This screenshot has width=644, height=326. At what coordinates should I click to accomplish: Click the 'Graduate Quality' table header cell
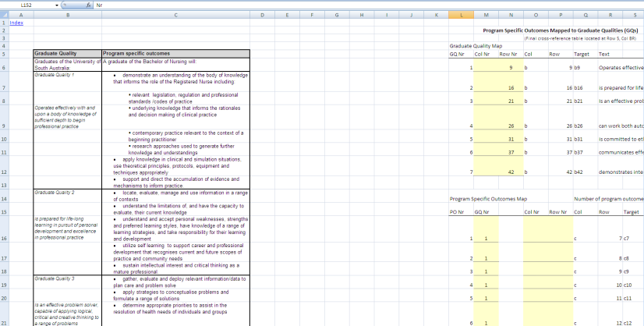tap(67, 54)
